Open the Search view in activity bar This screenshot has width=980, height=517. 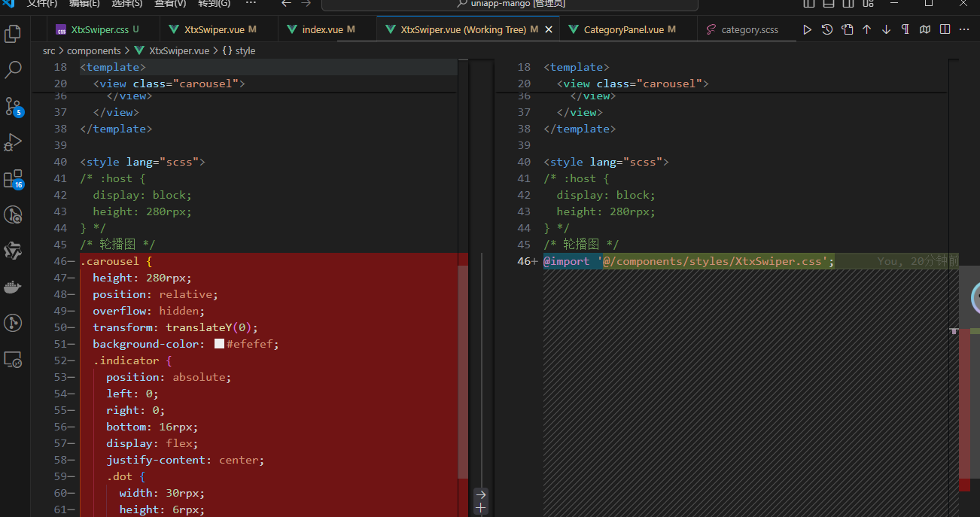click(x=13, y=70)
